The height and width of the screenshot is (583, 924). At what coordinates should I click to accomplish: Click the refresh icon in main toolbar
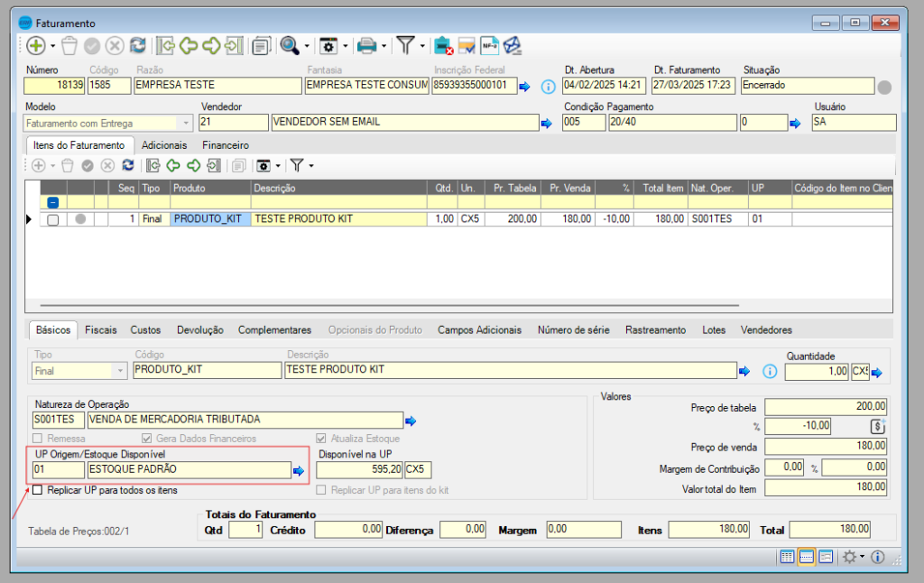138,45
